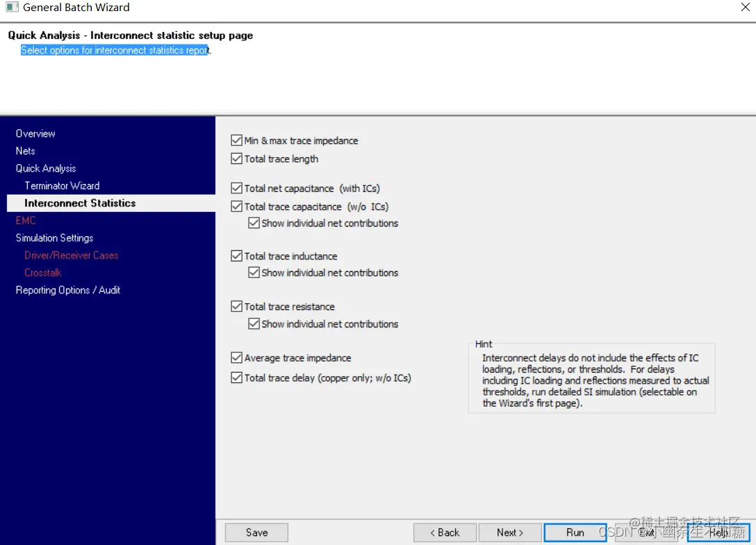
Task: Open Simulation Settings page
Action: 54,238
